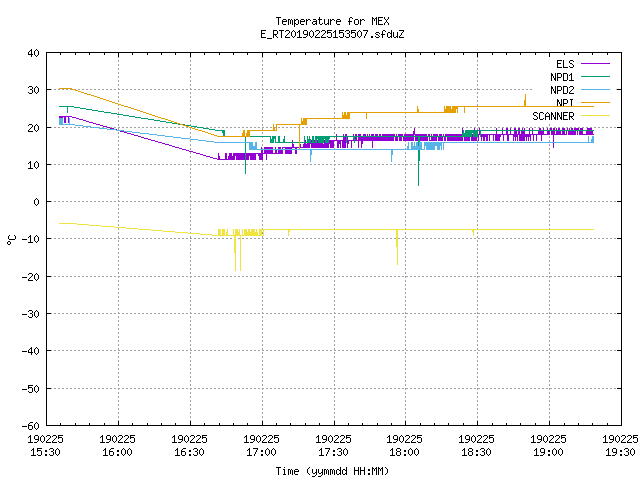Image resolution: width=640 pixels, height=480 pixels.
Task: Select the filename E_RT20190225153507.sfduZ subtitle
Action: tap(332, 34)
